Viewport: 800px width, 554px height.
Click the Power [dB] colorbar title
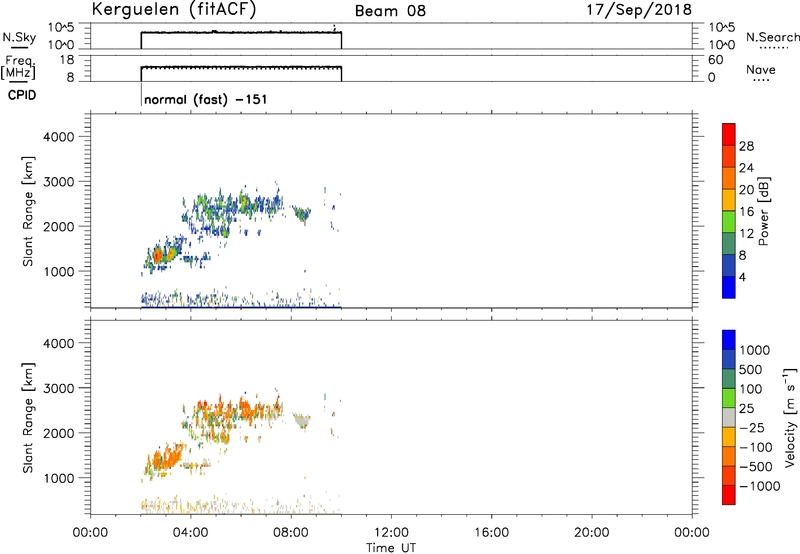pyautogui.click(x=763, y=211)
